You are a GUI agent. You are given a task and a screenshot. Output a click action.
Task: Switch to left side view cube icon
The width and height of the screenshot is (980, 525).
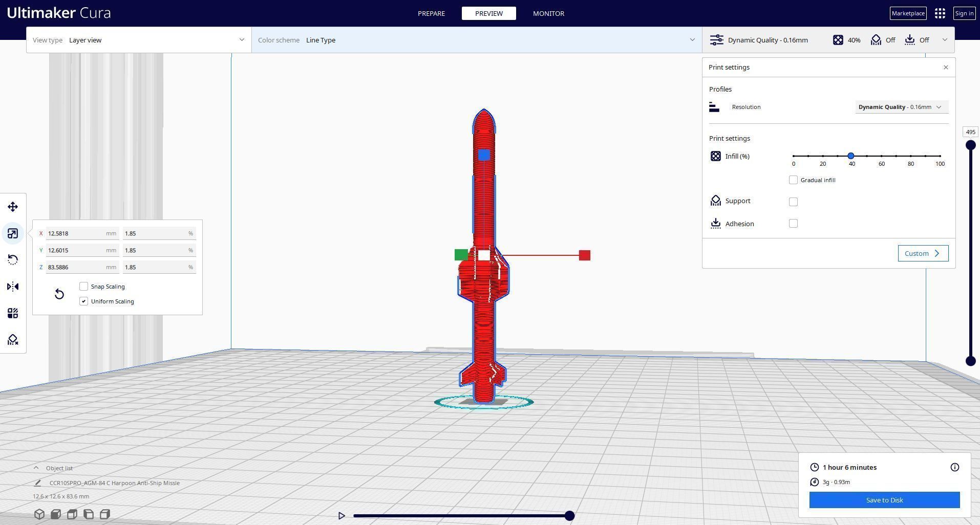coord(89,514)
